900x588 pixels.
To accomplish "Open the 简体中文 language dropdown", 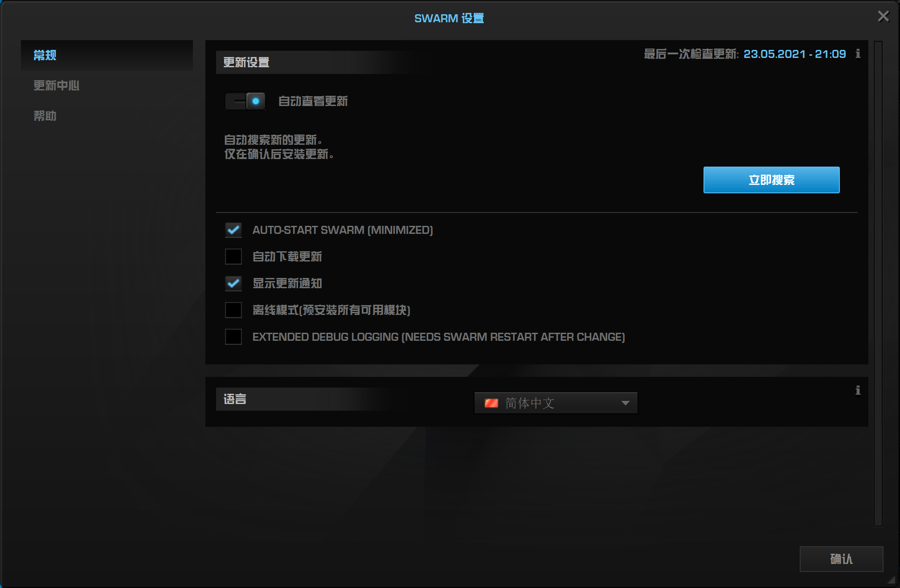I will click(556, 403).
